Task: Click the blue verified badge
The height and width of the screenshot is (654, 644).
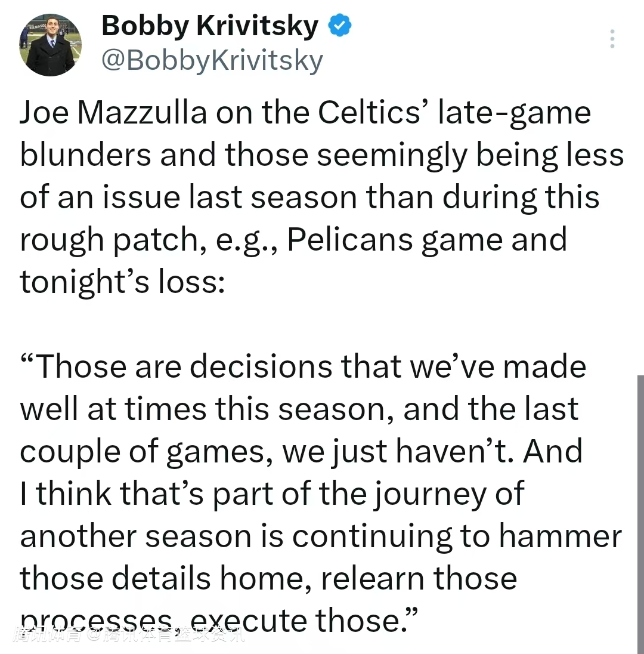Action: pyautogui.click(x=340, y=26)
